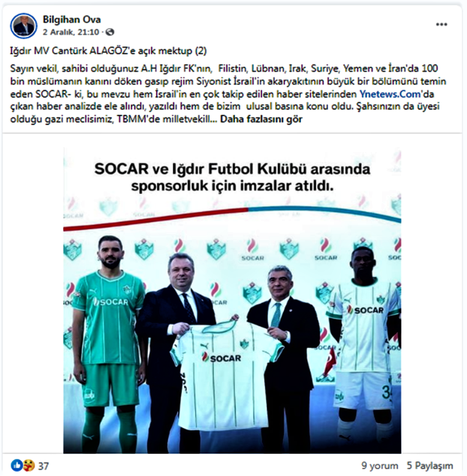Viewport: 467px width, 476px height.
Task: Open the 9 yorum comments
Action: coord(379,466)
